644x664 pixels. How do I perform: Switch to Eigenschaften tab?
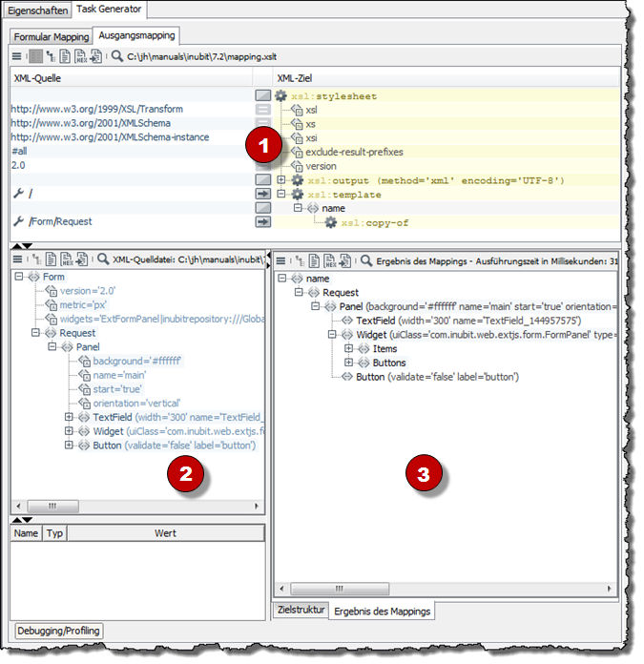[37, 10]
